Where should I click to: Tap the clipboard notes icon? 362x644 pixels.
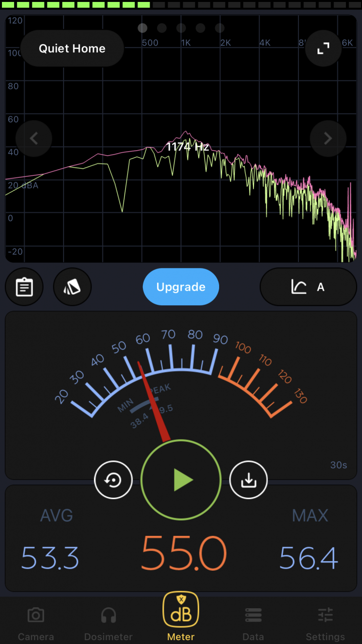24,287
